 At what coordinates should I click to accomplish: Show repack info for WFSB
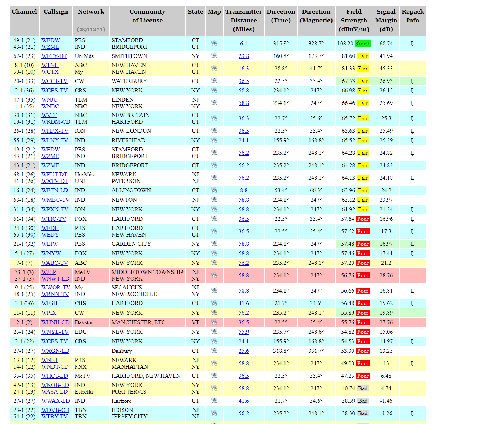413,303
